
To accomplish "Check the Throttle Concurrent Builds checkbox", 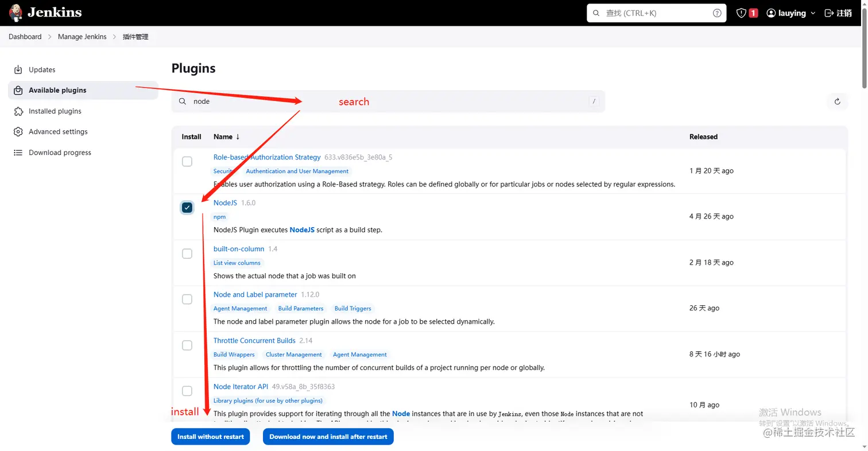I will point(187,345).
